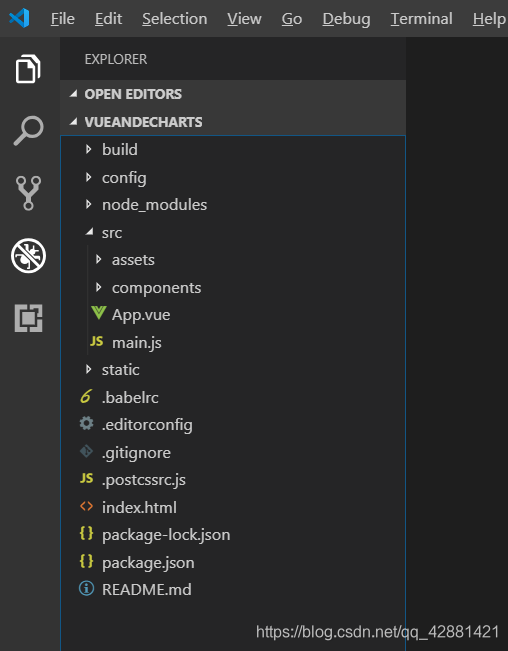This screenshot has width=508, height=651.
Task: Open the package-lock.json file
Action: pyautogui.click(x=166, y=535)
